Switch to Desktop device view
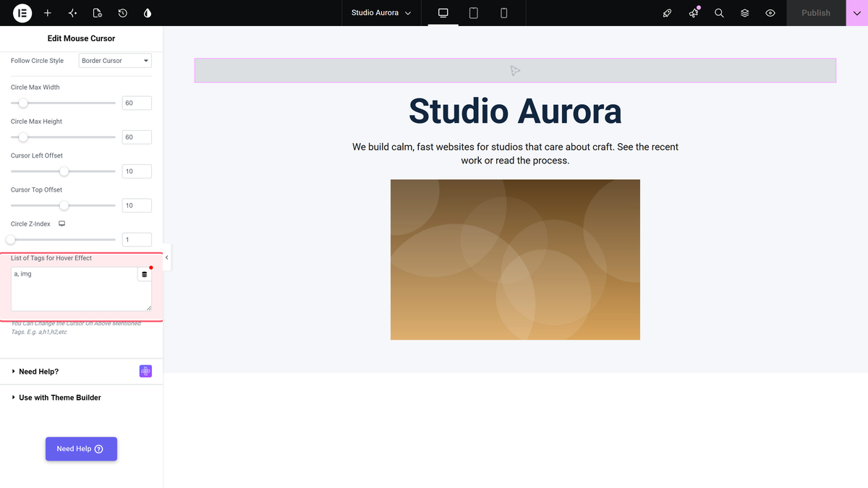The height and width of the screenshot is (488, 868). point(443,13)
